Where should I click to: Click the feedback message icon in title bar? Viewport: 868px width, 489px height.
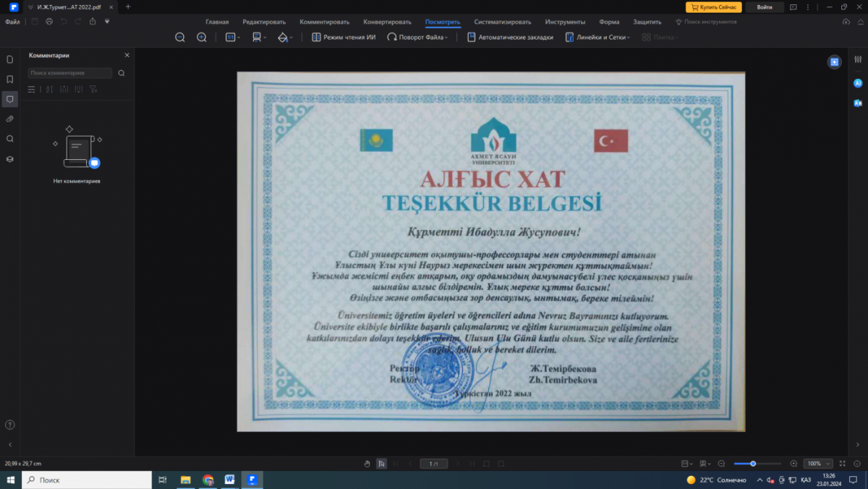pos(794,7)
